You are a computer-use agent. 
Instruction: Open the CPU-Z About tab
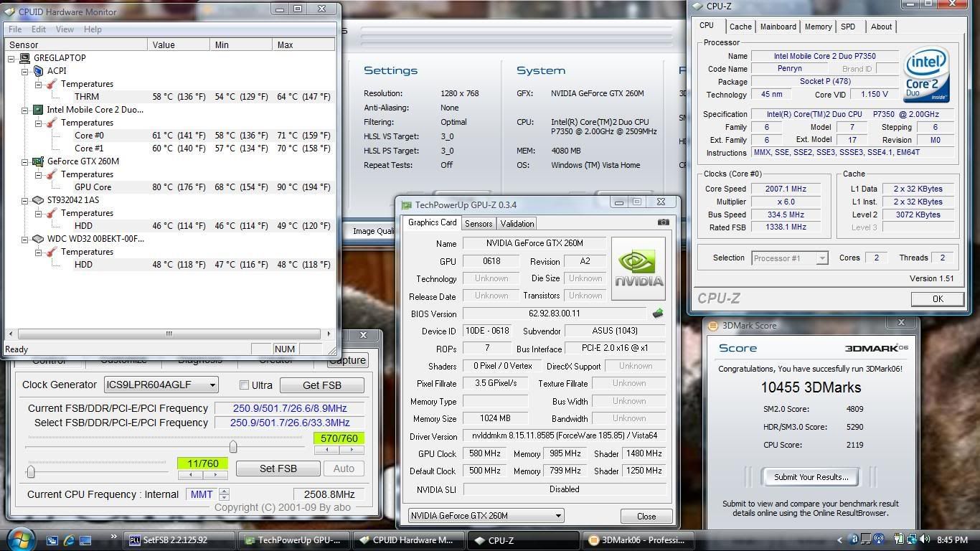(881, 27)
